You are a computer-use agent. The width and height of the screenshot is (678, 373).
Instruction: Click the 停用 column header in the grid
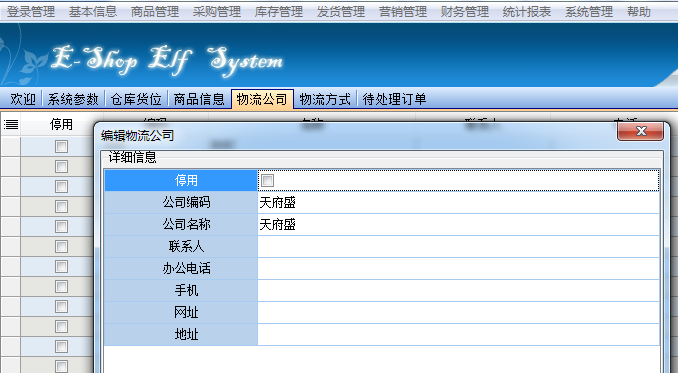(61, 124)
